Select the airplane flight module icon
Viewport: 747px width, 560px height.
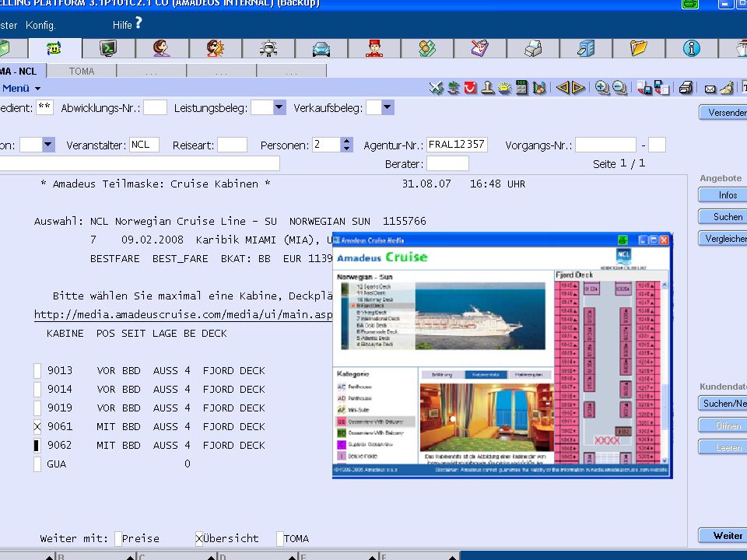coord(268,48)
